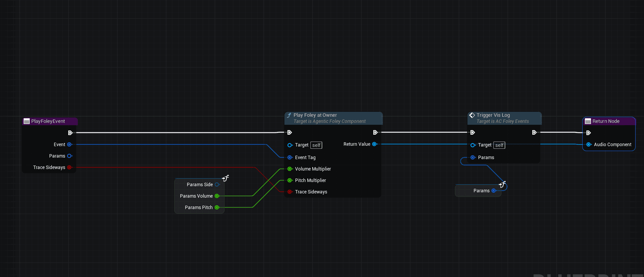This screenshot has height=277, width=644.
Task: Click the PlayFoleyEvent node header icon
Action: (27, 121)
